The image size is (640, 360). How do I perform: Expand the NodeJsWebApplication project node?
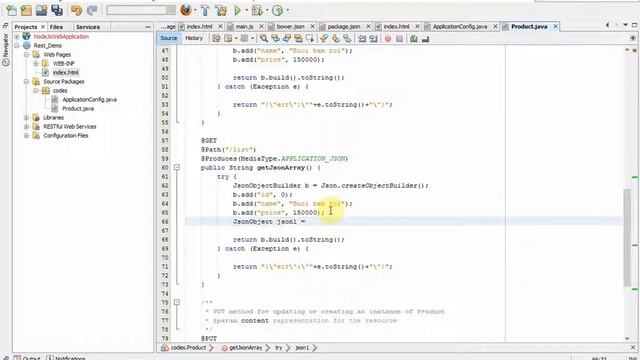17,36
